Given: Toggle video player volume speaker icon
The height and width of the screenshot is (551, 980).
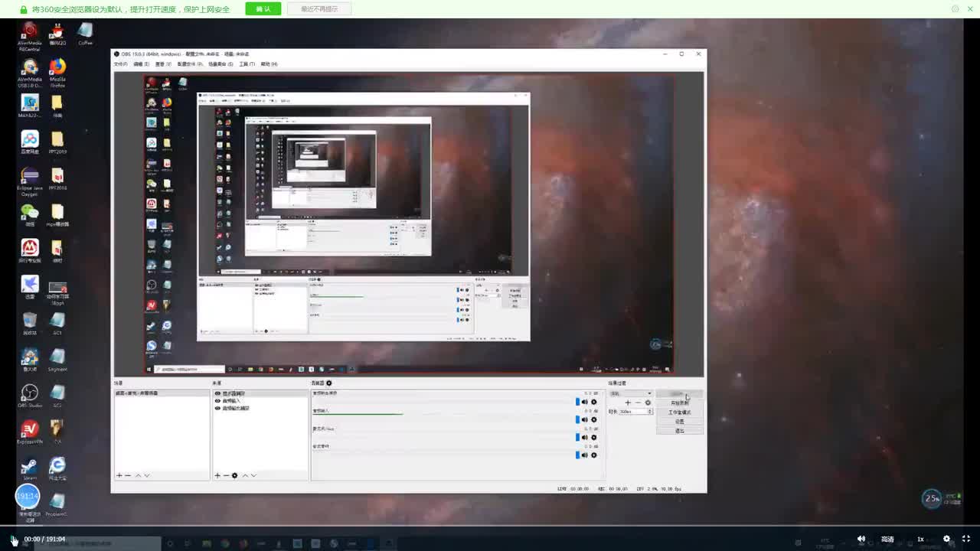Looking at the screenshot, I should point(861,539).
